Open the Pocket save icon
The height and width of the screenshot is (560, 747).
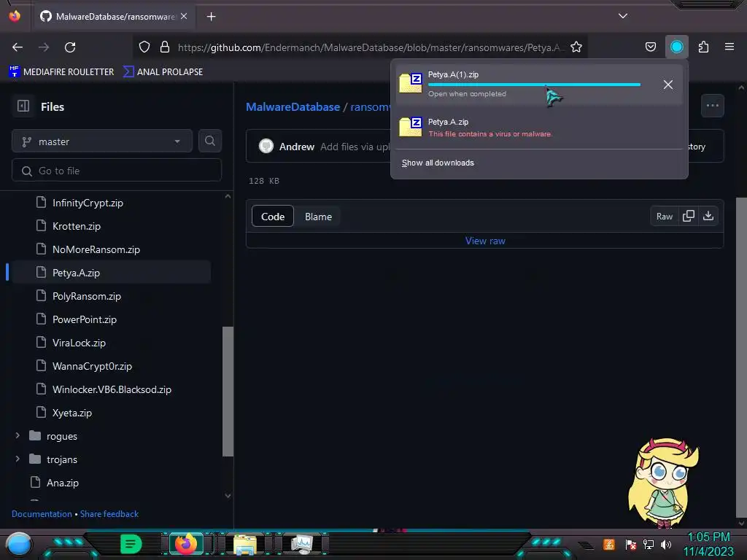650,47
